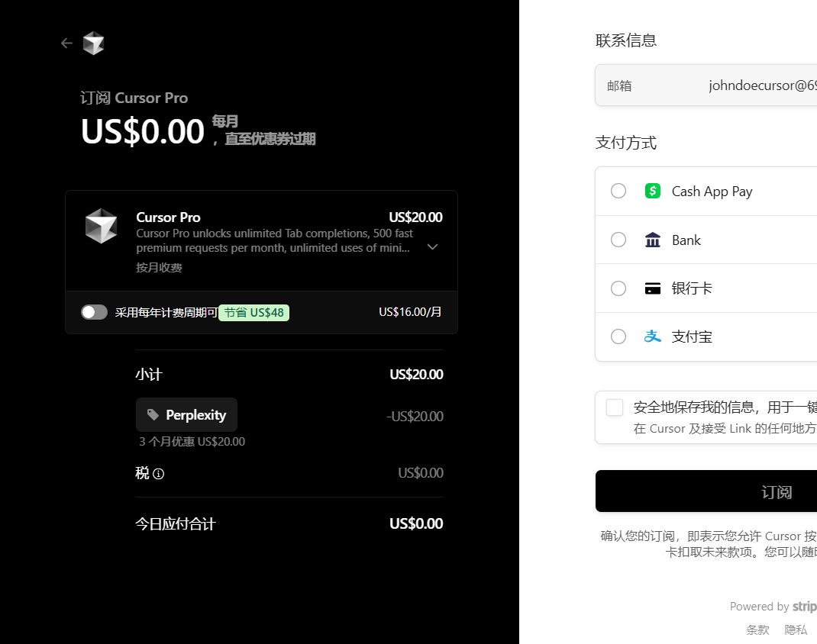Click the Perplexity coupon tag icon

153,415
